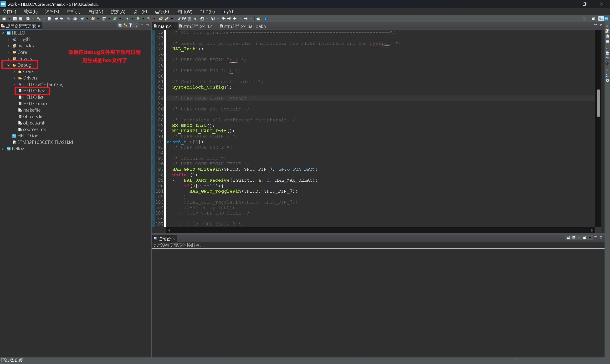Open HELLO.ioc configuration file
The width and height of the screenshot is (610, 364).
pyautogui.click(x=27, y=136)
